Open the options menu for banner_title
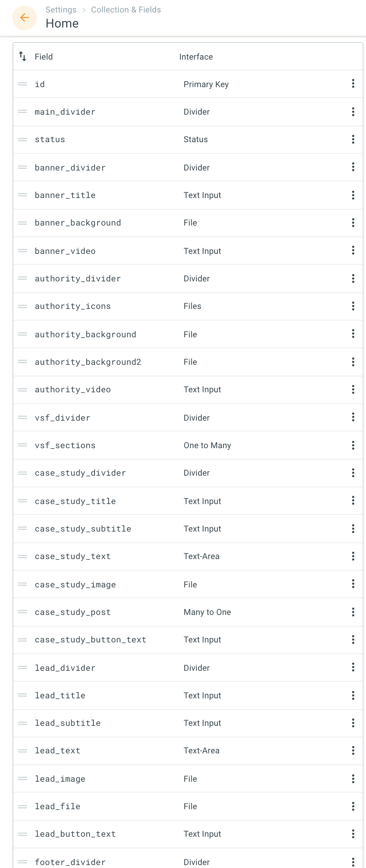Viewport: 366px width, 868px height. [353, 195]
